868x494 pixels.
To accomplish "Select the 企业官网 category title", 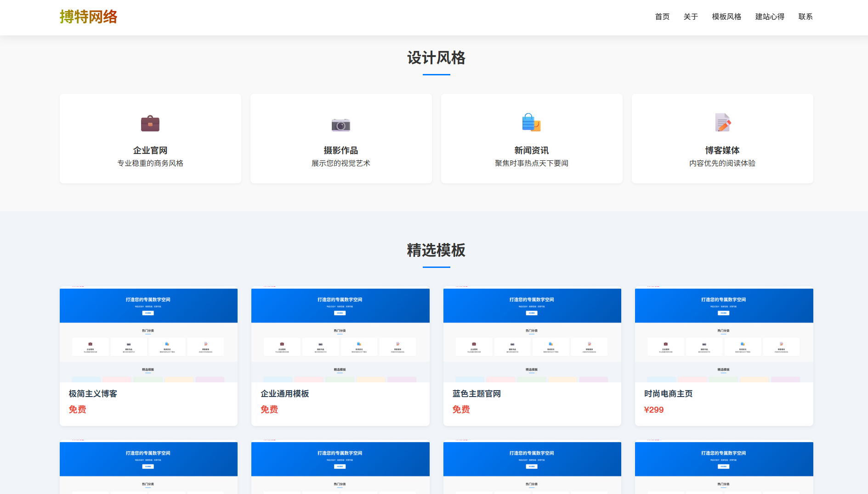I will (x=150, y=150).
